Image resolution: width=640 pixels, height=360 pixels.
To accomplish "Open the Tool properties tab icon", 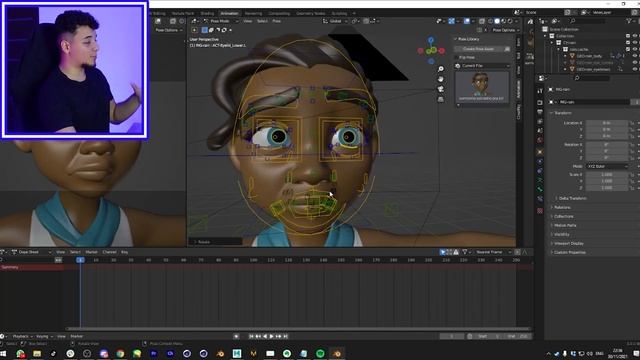I will [540, 91].
